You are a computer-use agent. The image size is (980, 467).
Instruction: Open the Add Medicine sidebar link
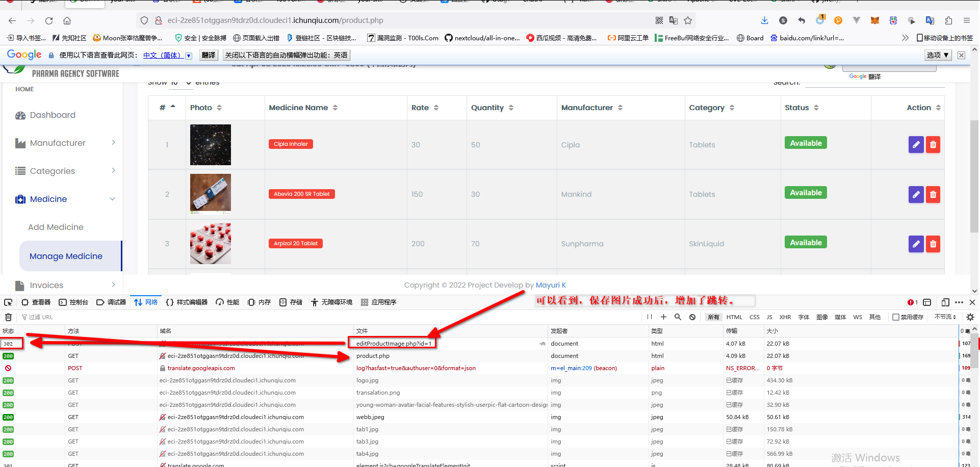pos(56,227)
